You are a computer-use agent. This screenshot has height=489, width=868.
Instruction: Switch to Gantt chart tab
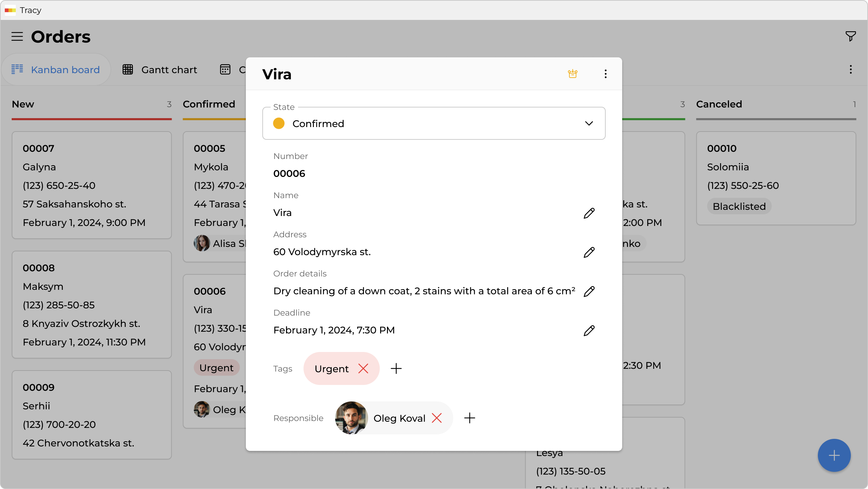[160, 70]
